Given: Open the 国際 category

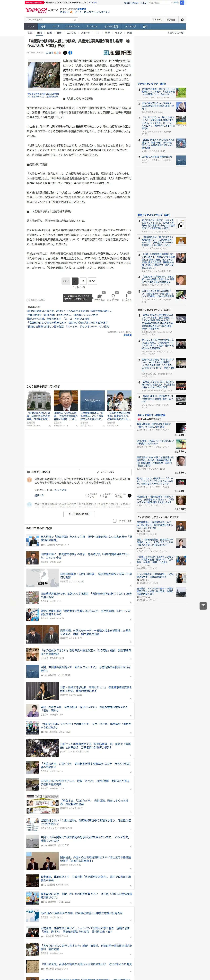Looking at the screenshot, I should point(49,33).
